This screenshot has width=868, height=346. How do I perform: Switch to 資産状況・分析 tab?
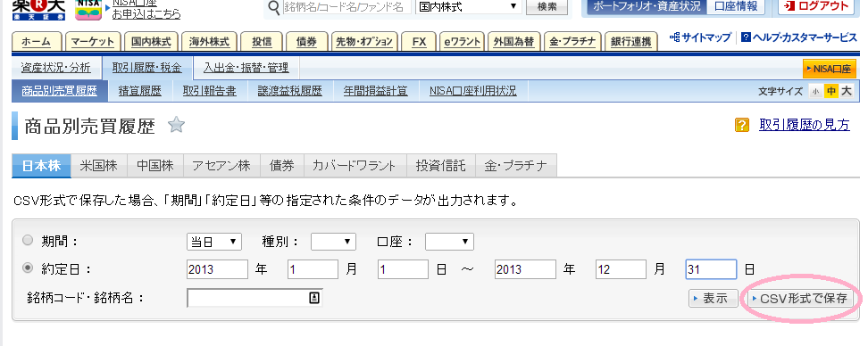56,68
